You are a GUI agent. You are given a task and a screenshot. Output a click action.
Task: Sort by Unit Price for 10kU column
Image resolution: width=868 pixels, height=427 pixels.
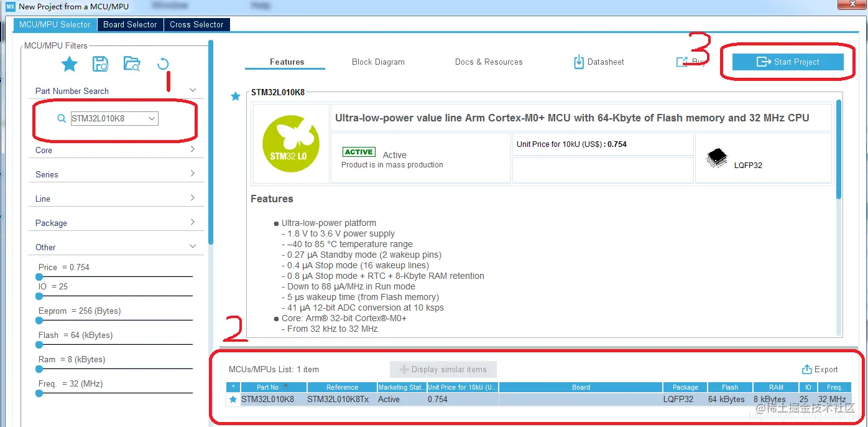tap(463, 387)
